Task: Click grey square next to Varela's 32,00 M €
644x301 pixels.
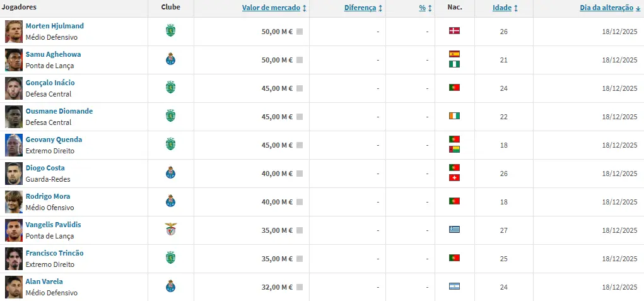Action: pos(300,287)
